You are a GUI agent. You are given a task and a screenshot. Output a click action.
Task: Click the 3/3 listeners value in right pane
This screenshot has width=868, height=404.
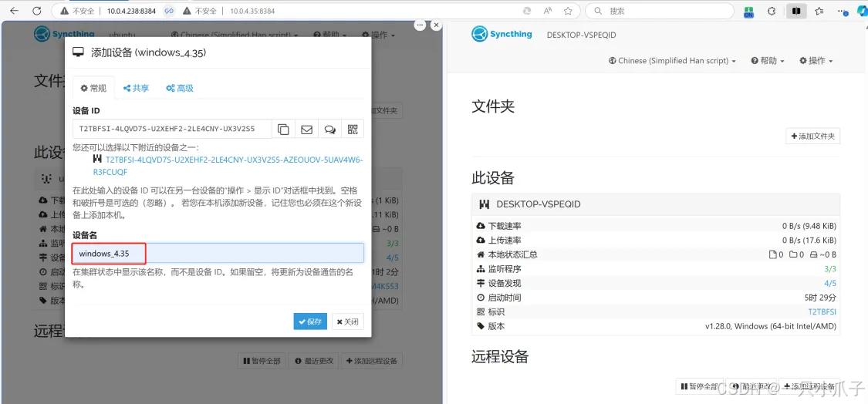tap(830, 269)
